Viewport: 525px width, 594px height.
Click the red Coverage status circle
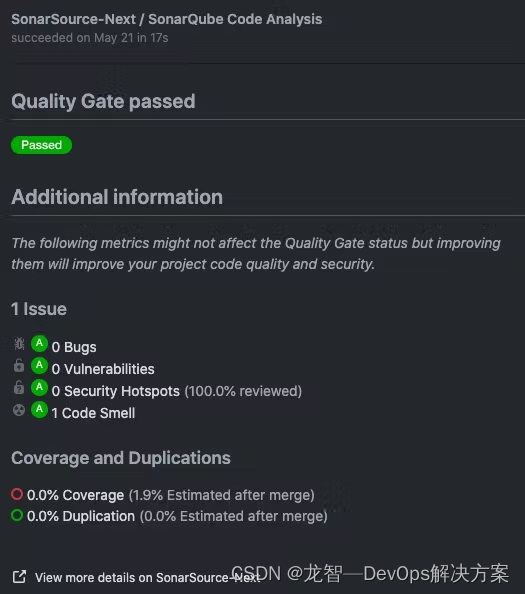pyautogui.click(x=17, y=494)
